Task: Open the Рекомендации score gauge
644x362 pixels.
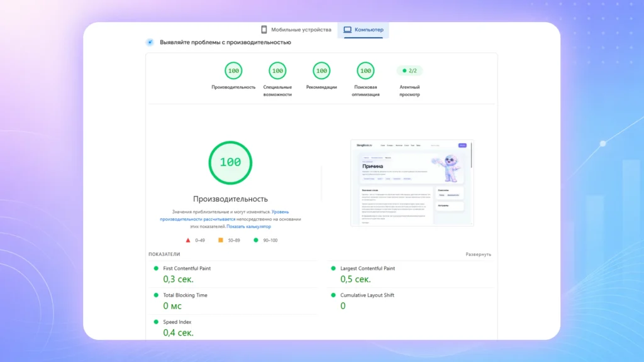Action: tap(321, 71)
